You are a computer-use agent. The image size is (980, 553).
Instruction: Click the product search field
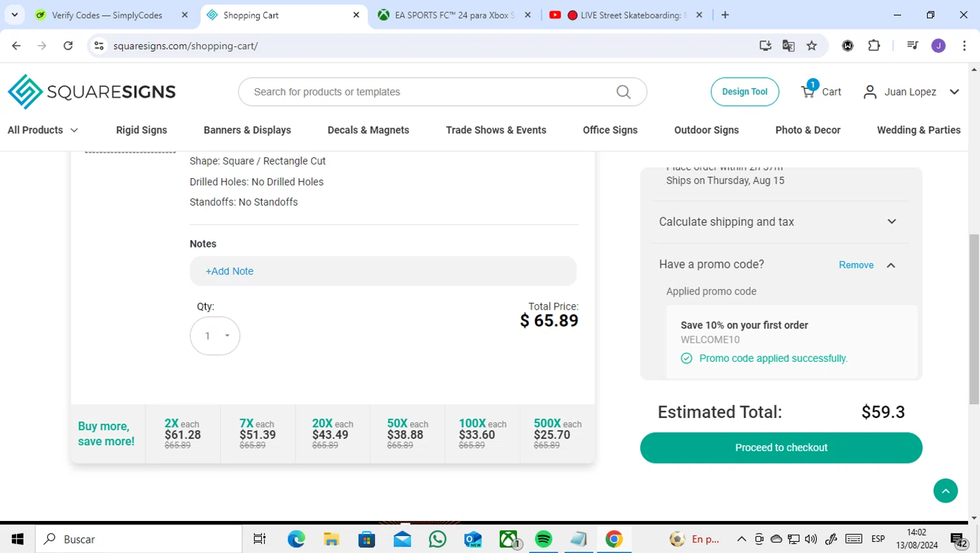click(x=431, y=92)
